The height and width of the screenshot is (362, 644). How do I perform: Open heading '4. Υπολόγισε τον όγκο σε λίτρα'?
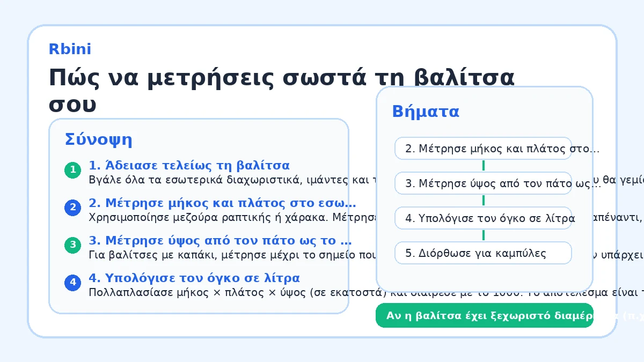click(x=194, y=278)
